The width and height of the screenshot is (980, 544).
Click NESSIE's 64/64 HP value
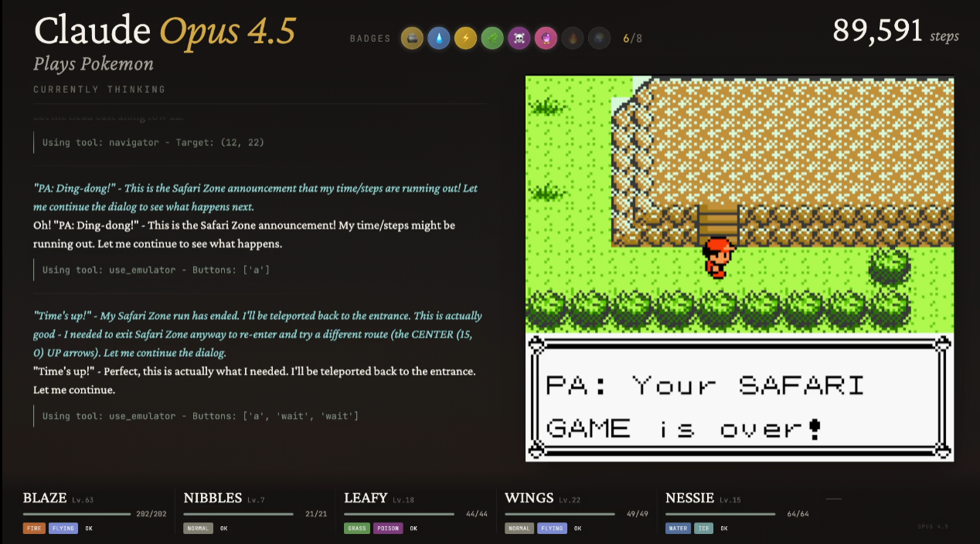click(798, 514)
